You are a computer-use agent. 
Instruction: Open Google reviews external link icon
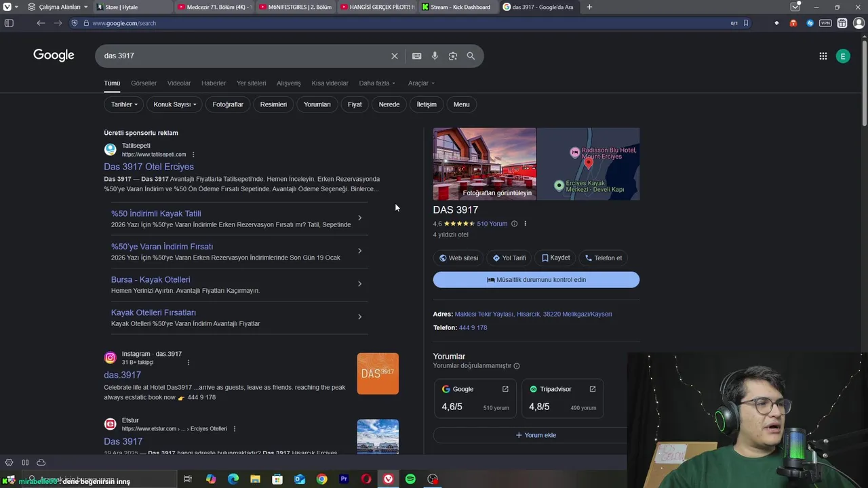pyautogui.click(x=505, y=389)
